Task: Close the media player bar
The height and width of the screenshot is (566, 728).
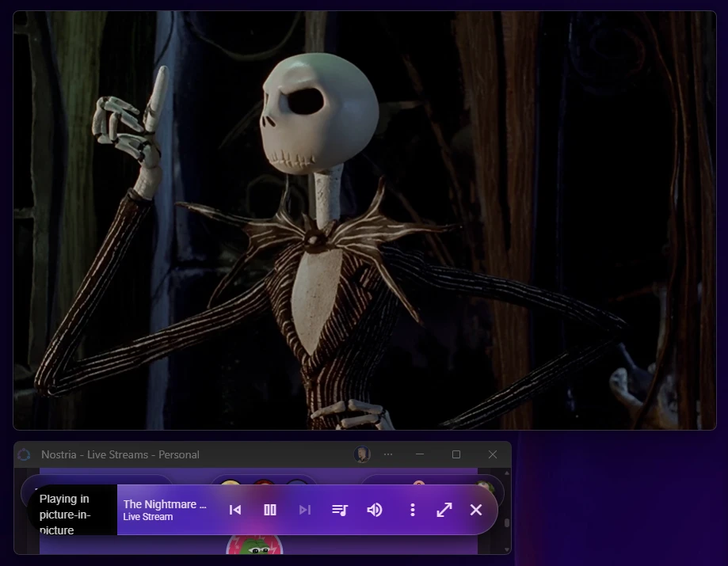Action: (x=476, y=510)
